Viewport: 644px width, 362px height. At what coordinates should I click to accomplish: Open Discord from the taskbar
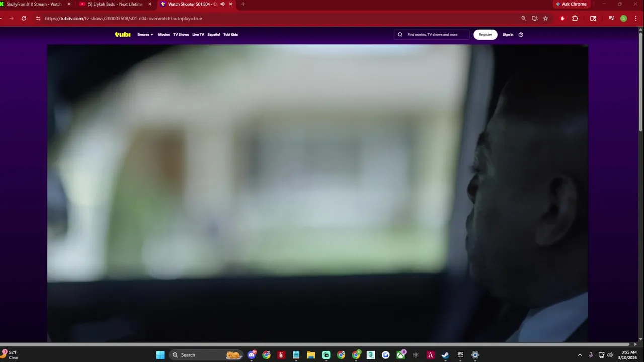click(x=252, y=355)
